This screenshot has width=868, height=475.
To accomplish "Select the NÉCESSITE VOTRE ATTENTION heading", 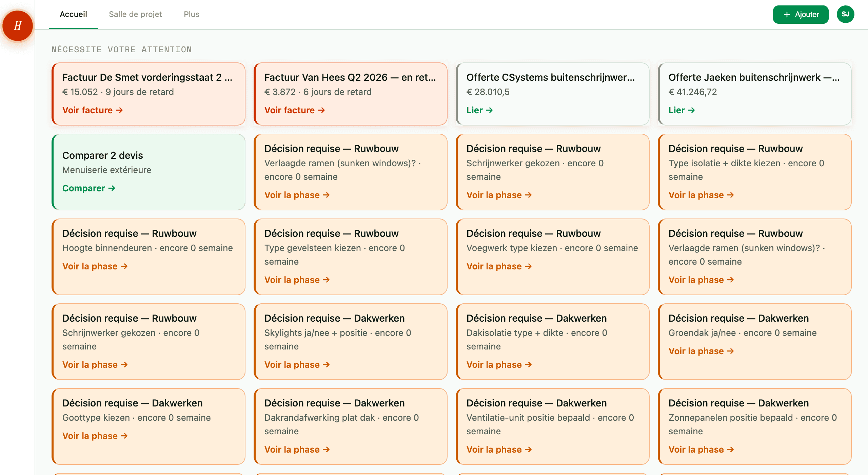I will click(122, 50).
